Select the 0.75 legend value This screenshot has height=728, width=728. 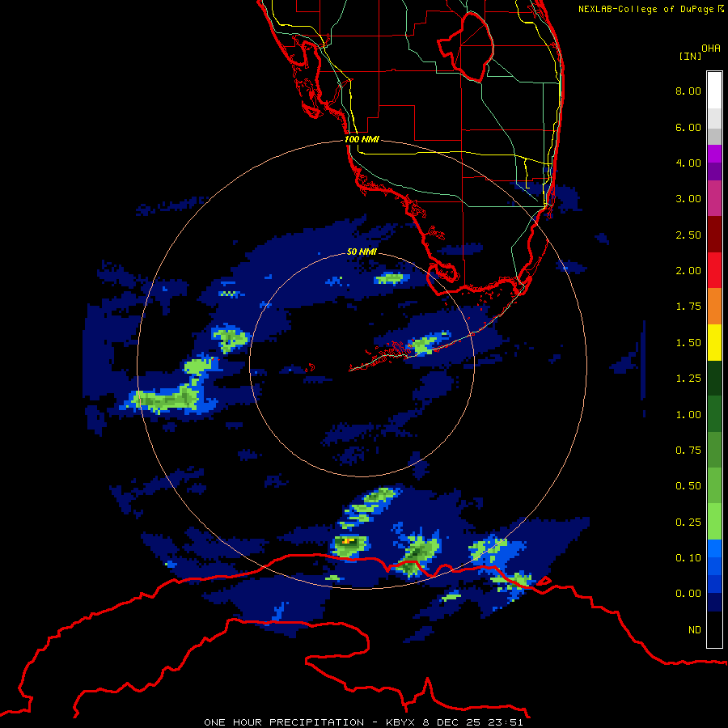tap(688, 451)
